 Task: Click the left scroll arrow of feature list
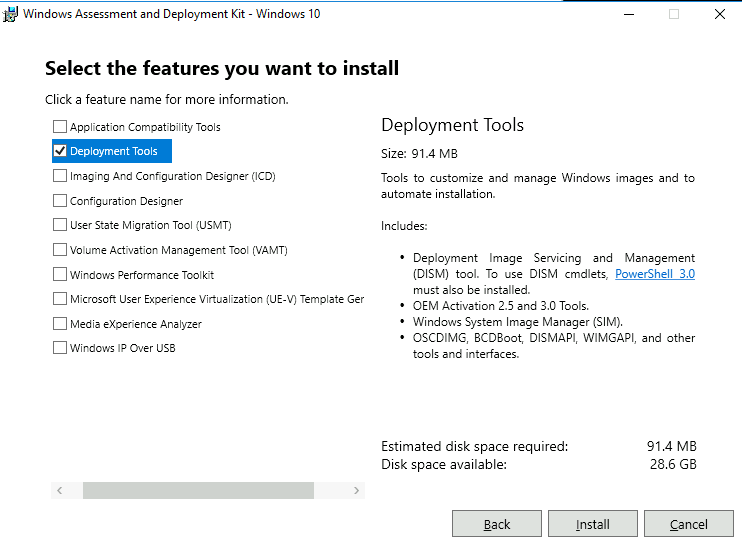(x=59, y=491)
